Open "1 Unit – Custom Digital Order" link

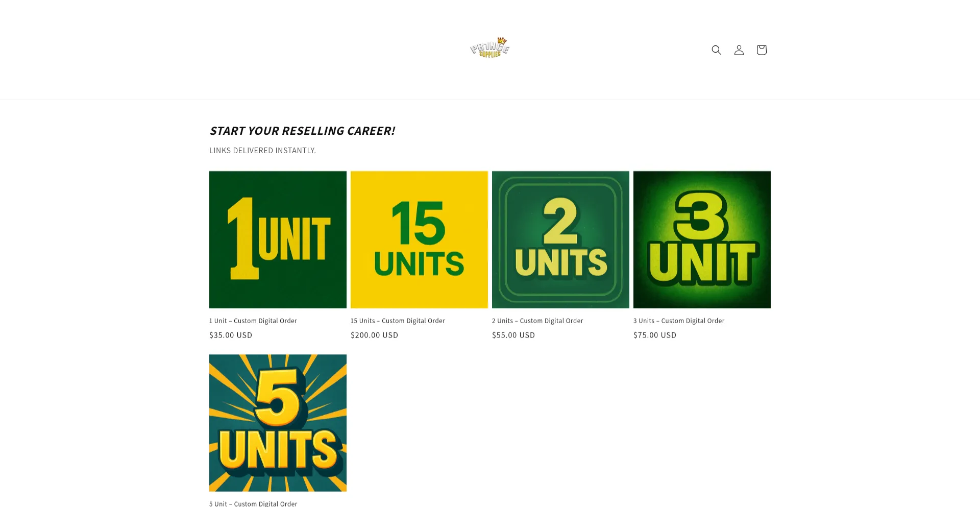coord(253,321)
